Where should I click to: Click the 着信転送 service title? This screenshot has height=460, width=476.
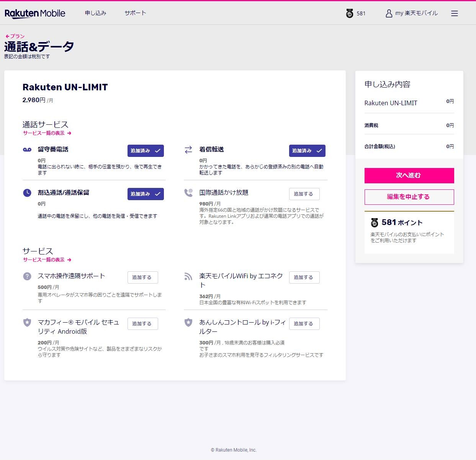(211, 149)
